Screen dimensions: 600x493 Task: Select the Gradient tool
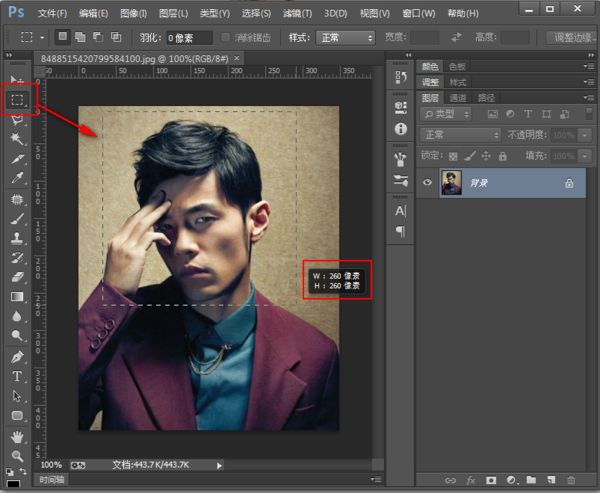[x=17, y=297]
